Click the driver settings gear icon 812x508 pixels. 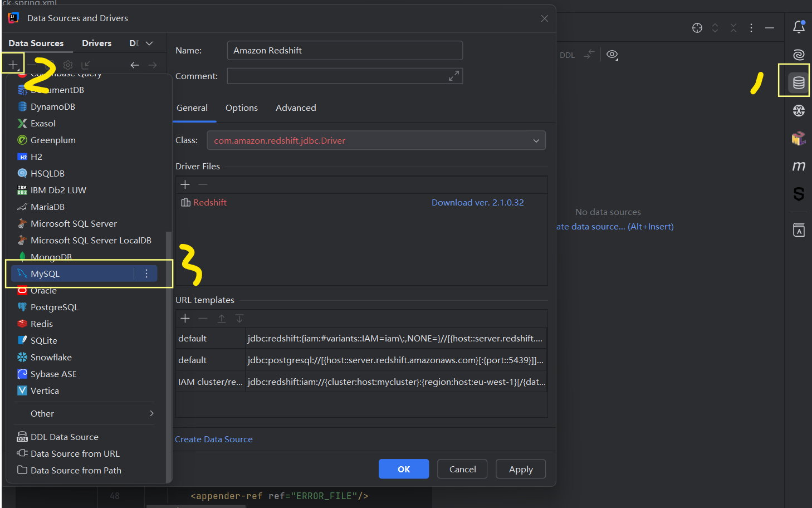[68, 65]
